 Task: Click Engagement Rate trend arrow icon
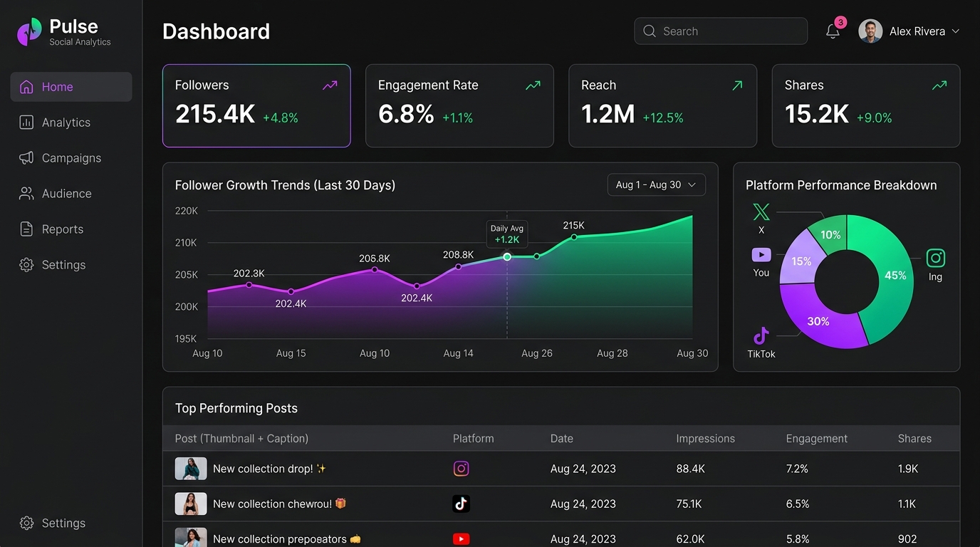click(533, 85)
